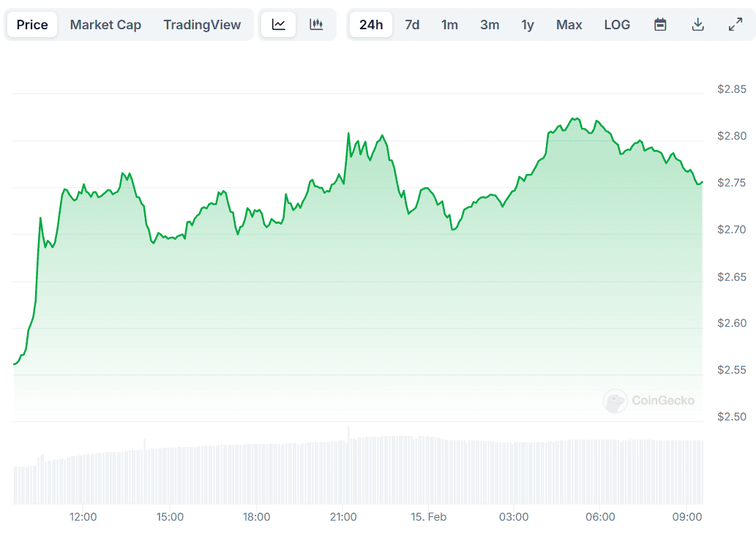Switch to line chart view icon
This screenshot has height=536, width=756.
(279, 25)
